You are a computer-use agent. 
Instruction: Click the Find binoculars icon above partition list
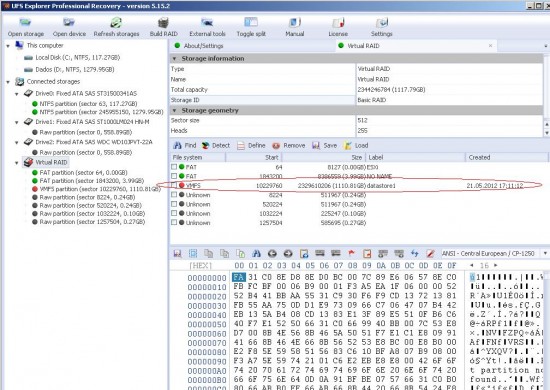click(x=177, y=145)
